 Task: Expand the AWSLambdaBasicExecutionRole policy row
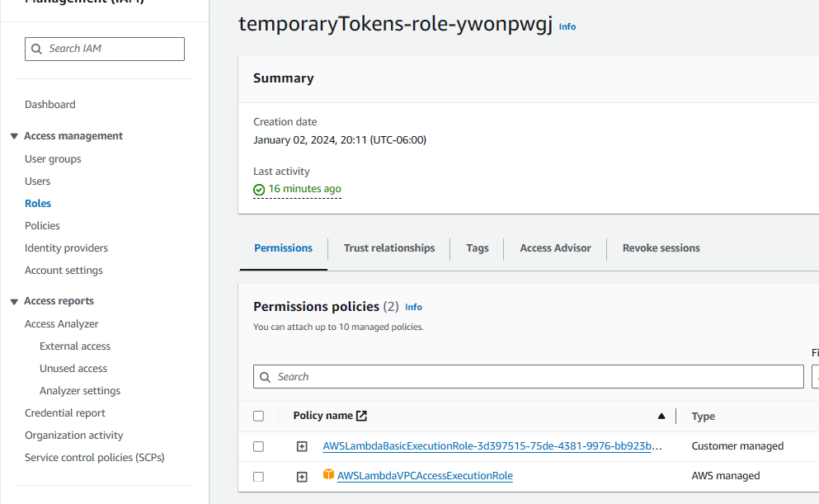pyautogui.click(x=302, y=446)
